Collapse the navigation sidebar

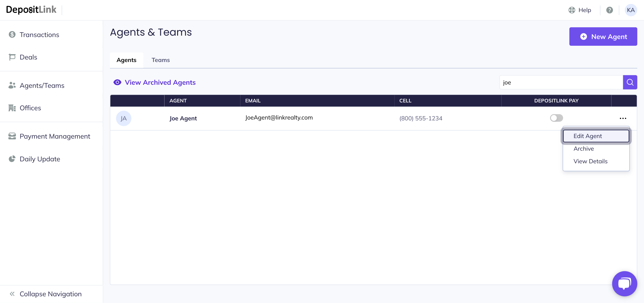[45, 294]
